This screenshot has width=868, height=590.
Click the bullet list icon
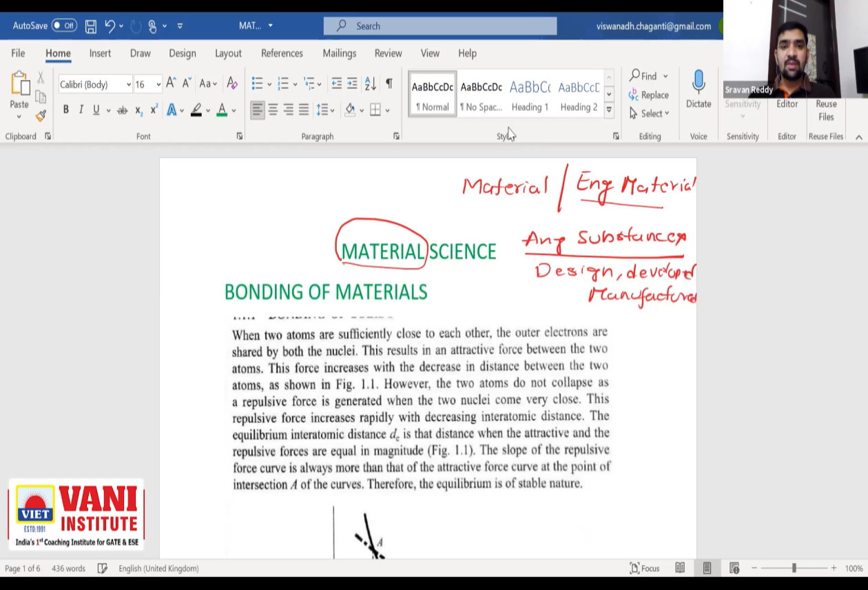pyautogui.click(x=257, y=84)
